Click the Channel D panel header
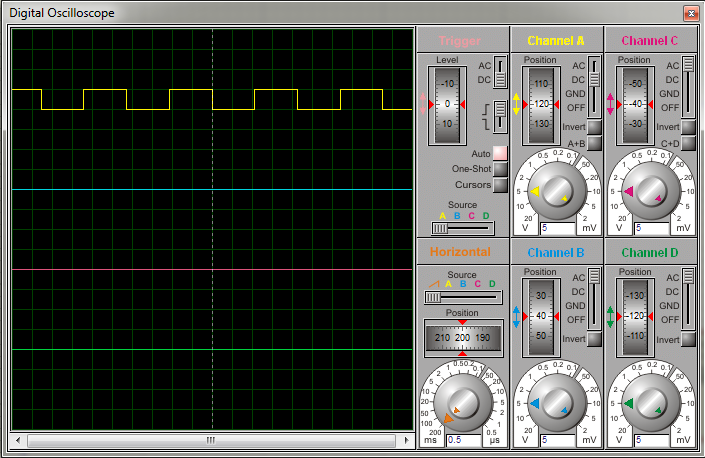This screenshot has width=705, height=458. click(650, 253)
